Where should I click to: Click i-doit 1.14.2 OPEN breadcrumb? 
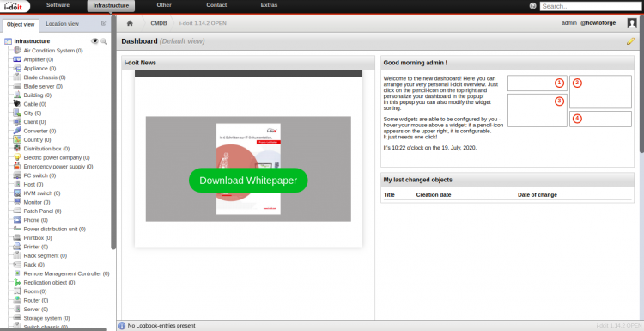203,23
